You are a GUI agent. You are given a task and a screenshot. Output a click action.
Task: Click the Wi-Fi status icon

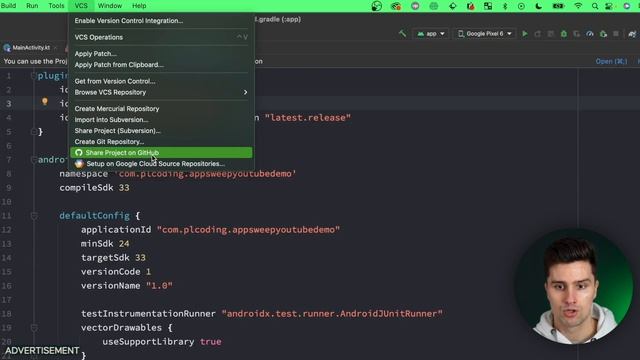point(578,6)
